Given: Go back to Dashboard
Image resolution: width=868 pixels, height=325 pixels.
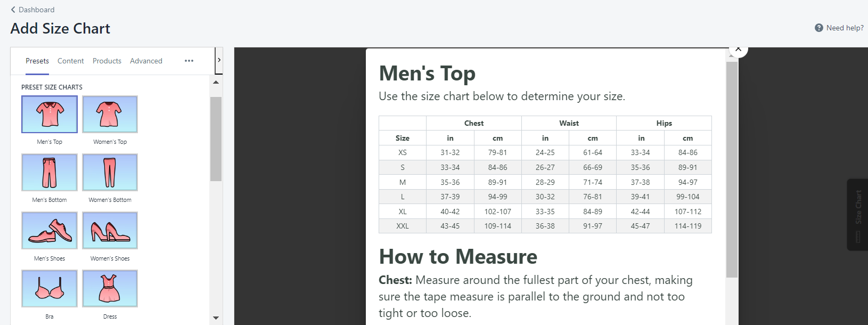Looking at the screenshot, I should pyautogui.click(x=32, y=10).
